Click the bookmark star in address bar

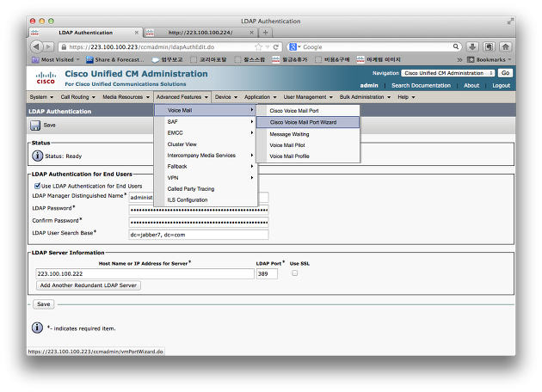tap(258, 47)
